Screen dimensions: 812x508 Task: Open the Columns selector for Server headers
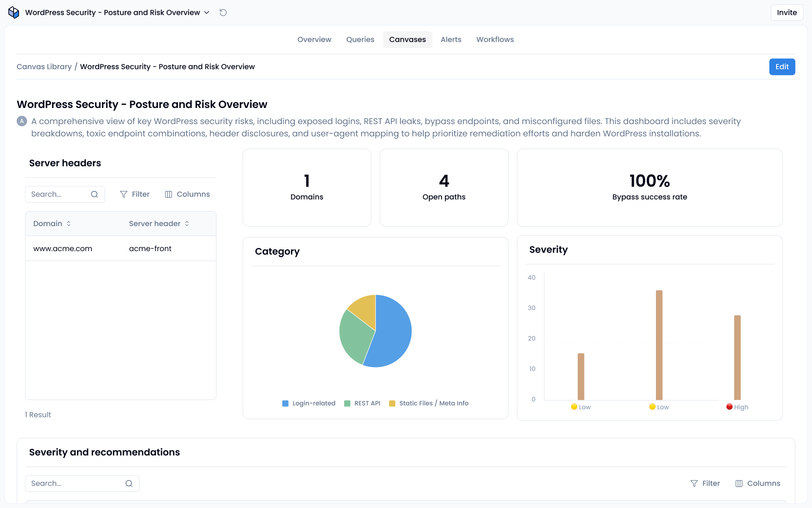tap(187, 194)
